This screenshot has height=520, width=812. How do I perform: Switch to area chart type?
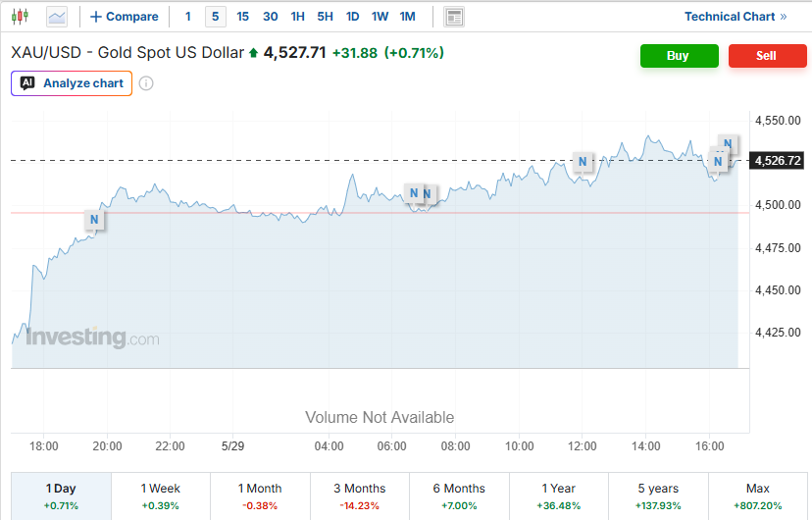(57, 17)
